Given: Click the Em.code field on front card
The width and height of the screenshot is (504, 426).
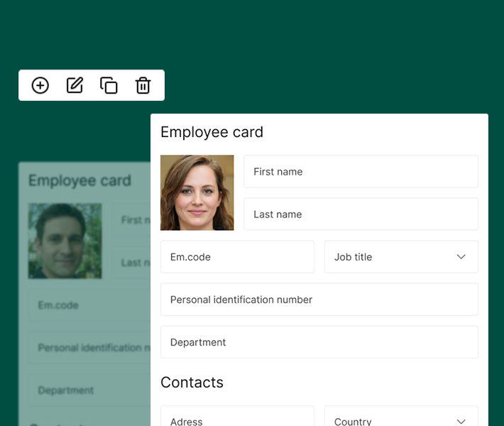Looking at the screenshot, I should pyautogui.click(x=237, y=257).
